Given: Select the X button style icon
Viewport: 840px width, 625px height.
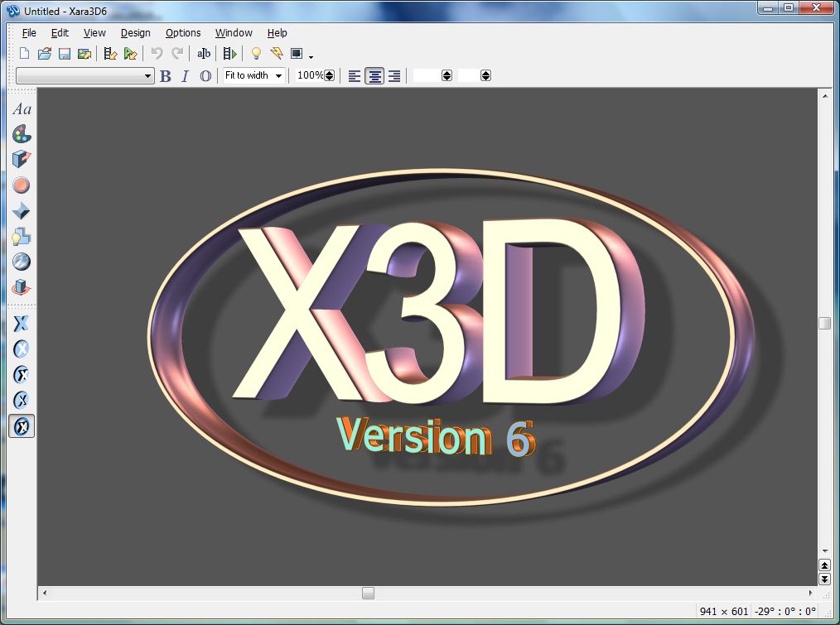Looking at the screenshot, I should coord(22,349).
